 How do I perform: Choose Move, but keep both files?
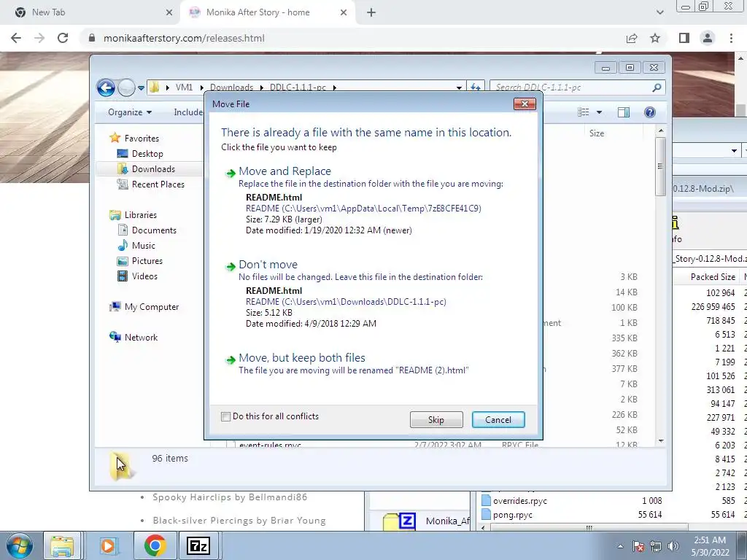(x=302, y=358)
